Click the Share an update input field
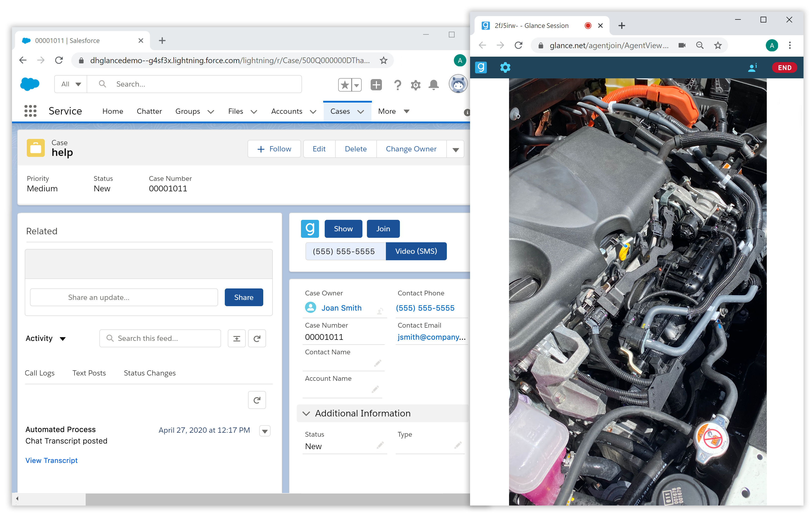This screenshot has height=521, width=812. pyautogui.click(x=124, y=297)
